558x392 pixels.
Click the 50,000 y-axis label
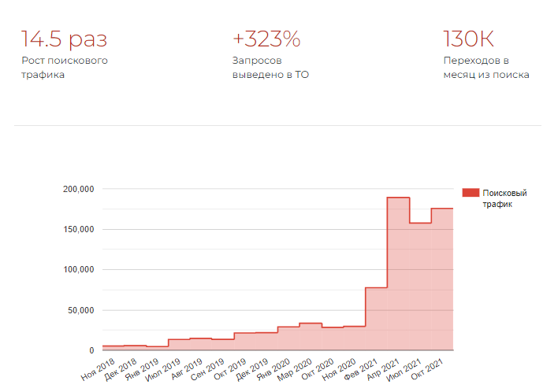[x=80, y=310]
